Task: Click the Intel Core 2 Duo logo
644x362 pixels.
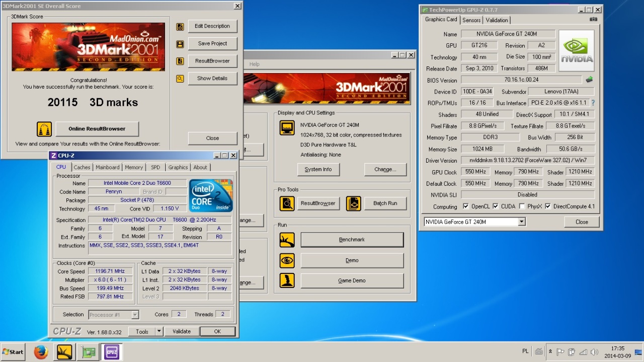Action: (x=211, y=195)
